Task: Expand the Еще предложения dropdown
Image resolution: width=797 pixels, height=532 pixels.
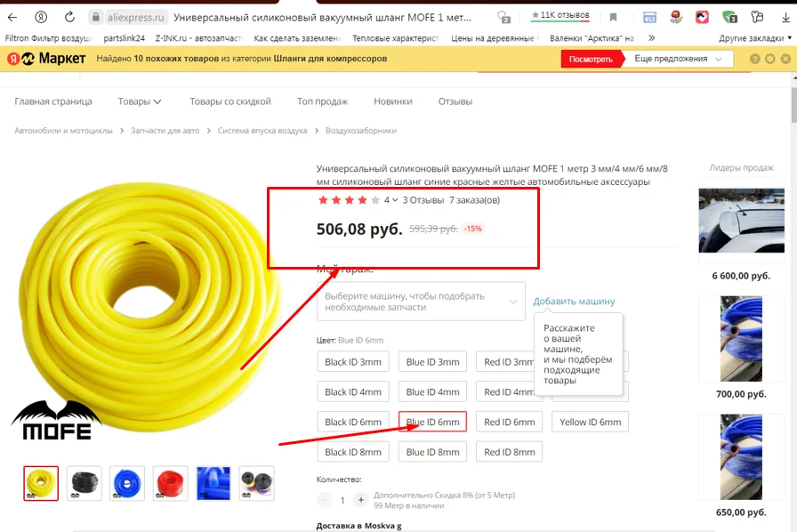Action: pyautogui.click(x=678, y=59)
